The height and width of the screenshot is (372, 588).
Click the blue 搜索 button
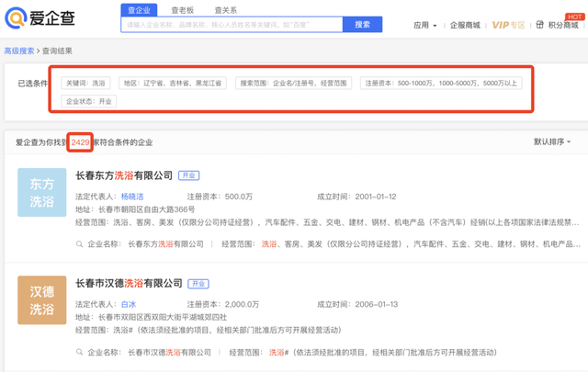click(363, 25)
